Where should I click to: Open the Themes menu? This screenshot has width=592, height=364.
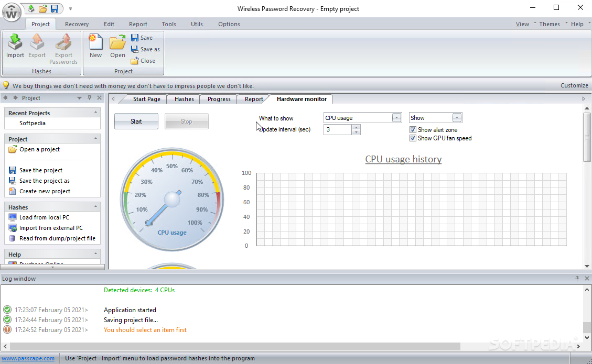pos(550,24)
